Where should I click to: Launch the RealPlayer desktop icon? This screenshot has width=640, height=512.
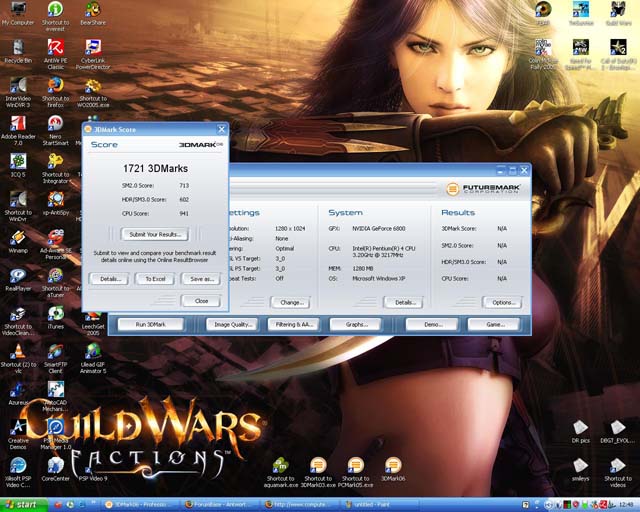[18, 280]
